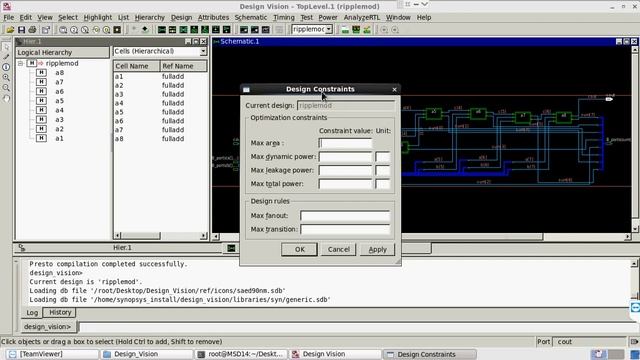This screenshot has width=640, height=360.
Task: Click the H icon next to cell a5
Action: coord(41,101)
